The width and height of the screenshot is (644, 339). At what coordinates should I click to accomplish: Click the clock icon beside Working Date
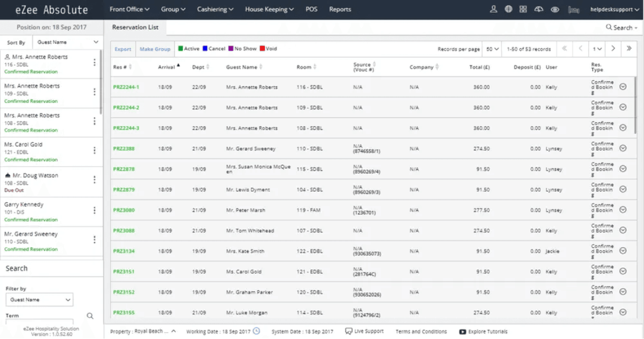pyautogui.click(x=256, y=331)
